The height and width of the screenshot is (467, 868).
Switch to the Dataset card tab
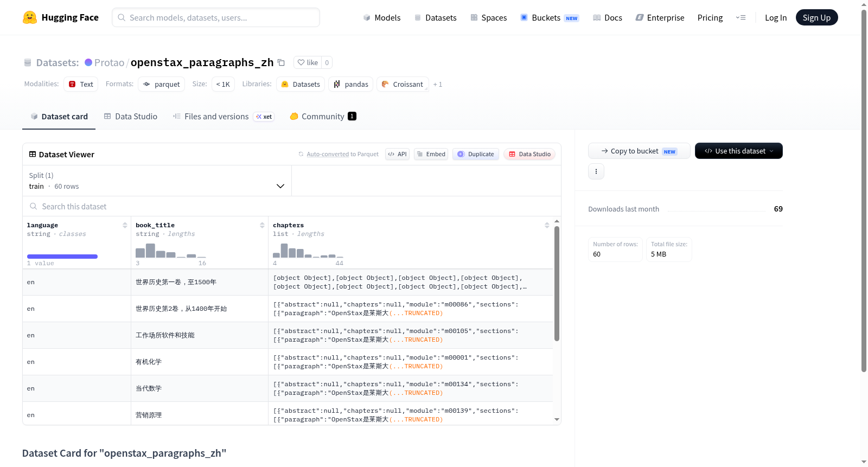(x=59, y=116)
